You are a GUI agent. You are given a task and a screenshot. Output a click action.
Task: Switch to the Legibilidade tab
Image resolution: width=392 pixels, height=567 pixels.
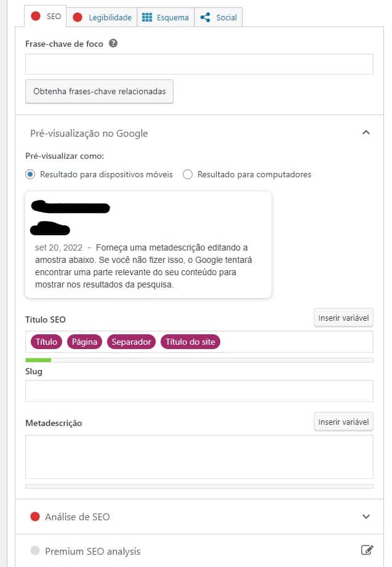click(102, 17)
